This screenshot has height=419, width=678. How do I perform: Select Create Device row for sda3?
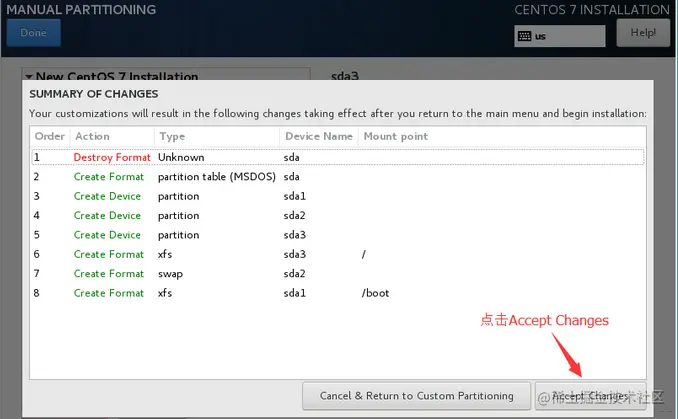pos(338,235)
